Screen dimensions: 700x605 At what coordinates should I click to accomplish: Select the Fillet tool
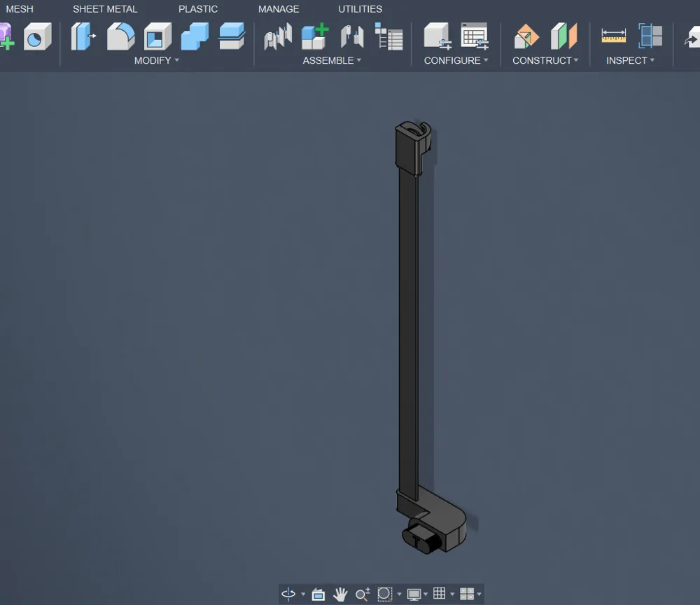(x=121, y=36)
